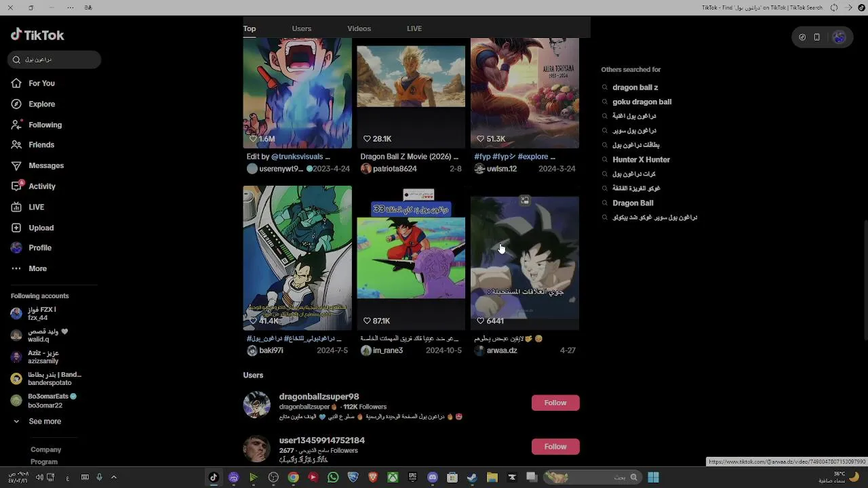Open the More three-dots menu
The height and width of the screenshot is (488, 868).
[x=16, y=268]
